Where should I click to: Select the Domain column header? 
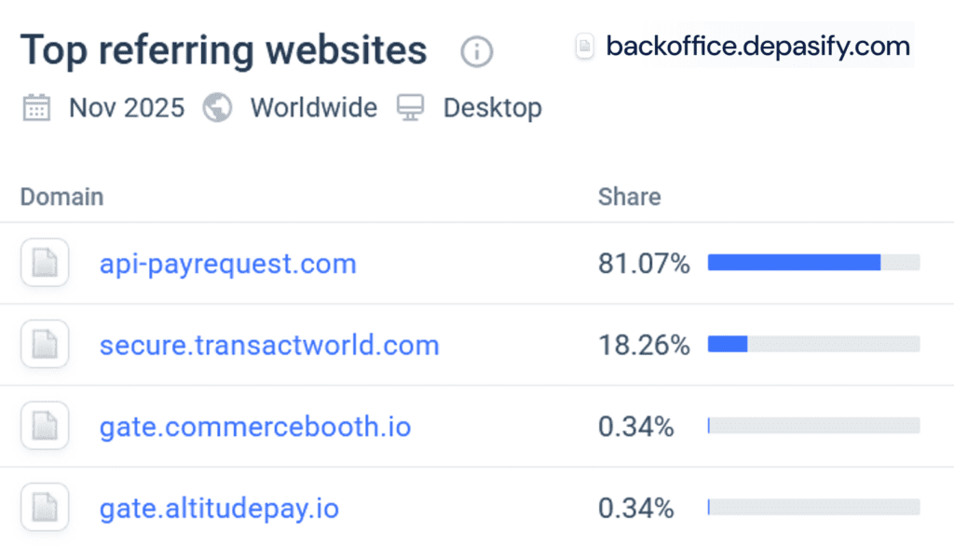[x=61, y=197]
